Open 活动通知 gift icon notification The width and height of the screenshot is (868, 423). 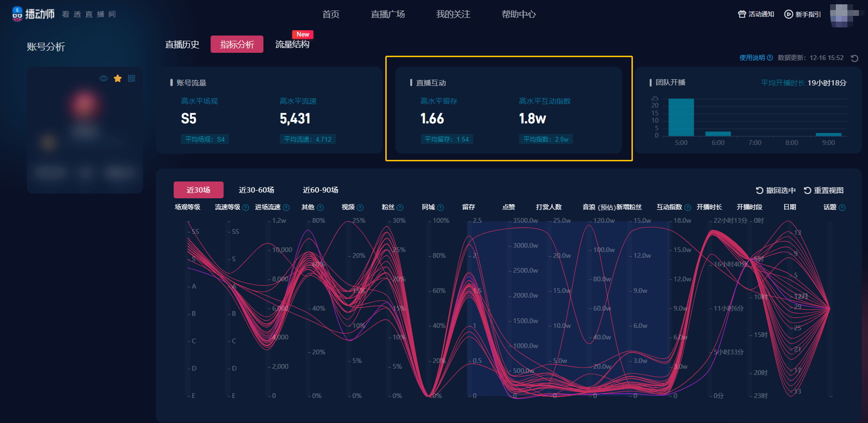point(742,14)
